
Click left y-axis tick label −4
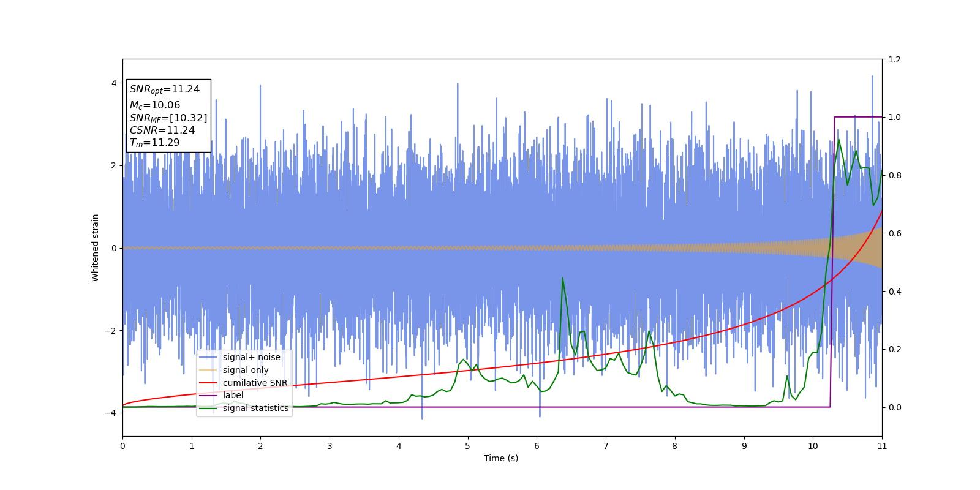(x=111, y=413)
